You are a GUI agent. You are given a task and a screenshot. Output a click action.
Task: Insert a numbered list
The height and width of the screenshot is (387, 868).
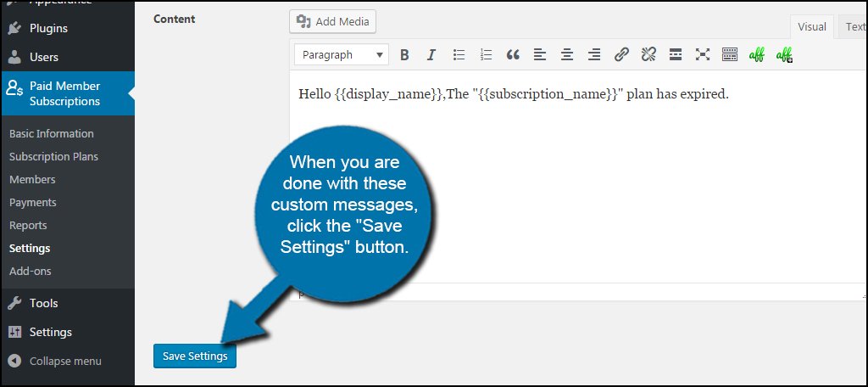[x=486, y=55]
